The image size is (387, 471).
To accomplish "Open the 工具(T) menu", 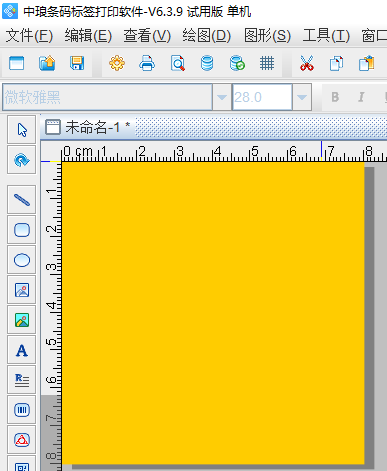I will tap(326, 35).
